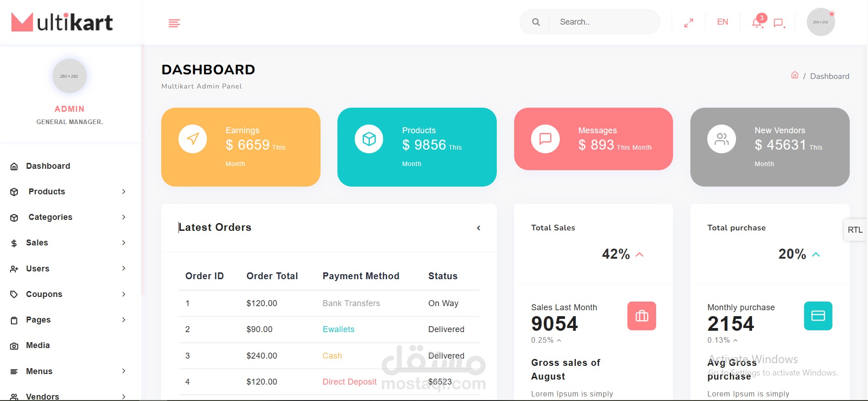Click the New Vendors users icon
This screenshot has width=868, height=401.
pyautogui.click(x=721, y=139)
